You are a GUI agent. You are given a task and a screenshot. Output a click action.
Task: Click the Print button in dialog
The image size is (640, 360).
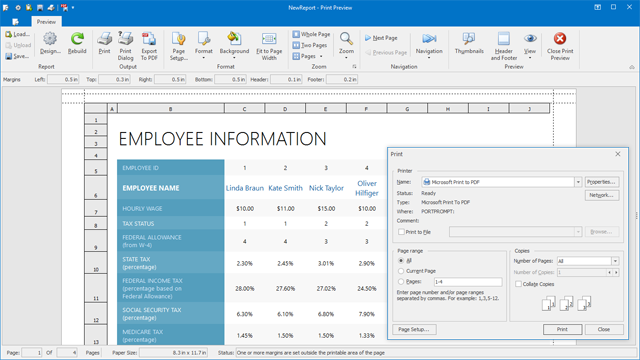tap(562, 329)
